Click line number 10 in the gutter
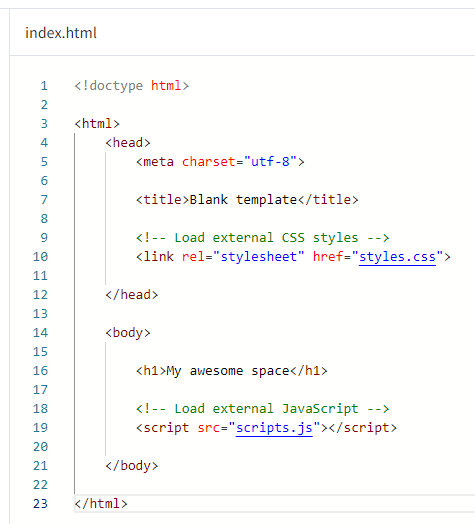 pyautogui.click(x=40, y=257)
